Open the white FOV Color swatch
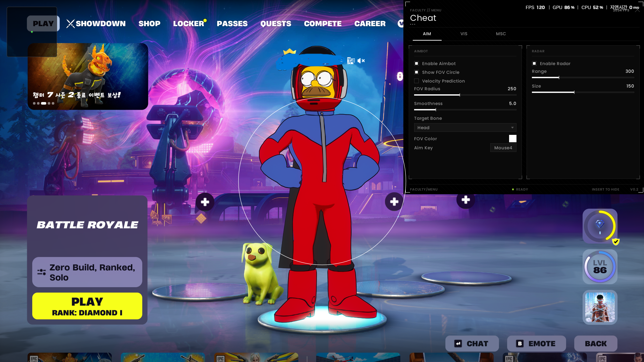 (512, 139)
